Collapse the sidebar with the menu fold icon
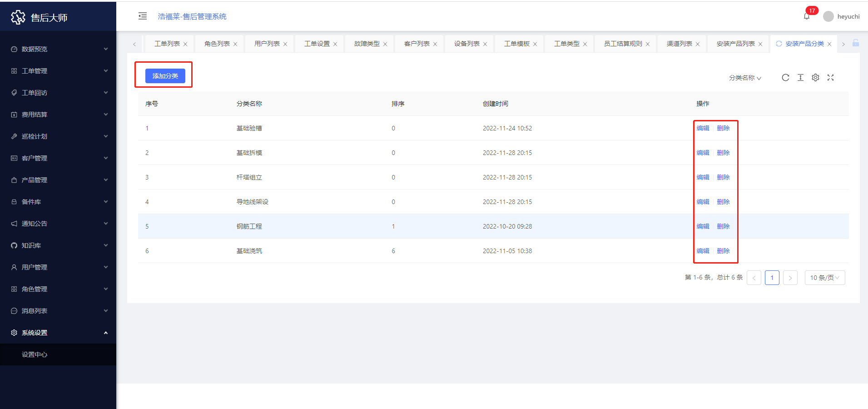 pyautogui.click(x=143, y=16)
